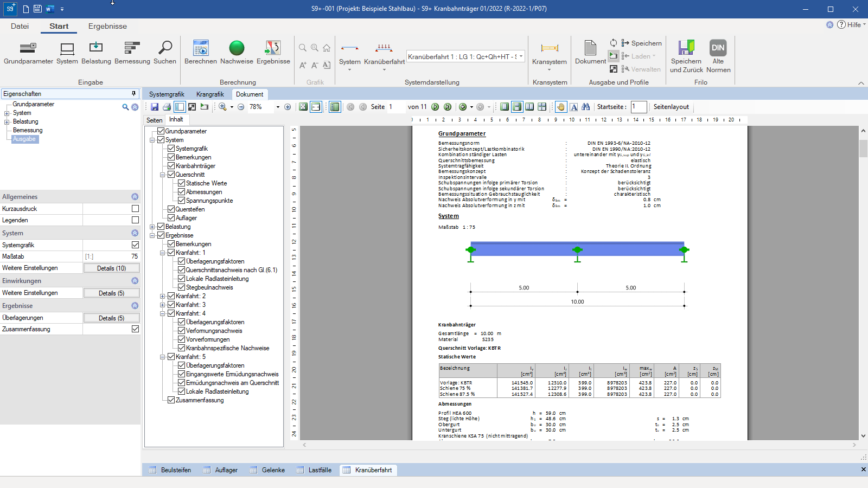Enable Legenden checkbox

pyautogui.click(x=135, y=220)
